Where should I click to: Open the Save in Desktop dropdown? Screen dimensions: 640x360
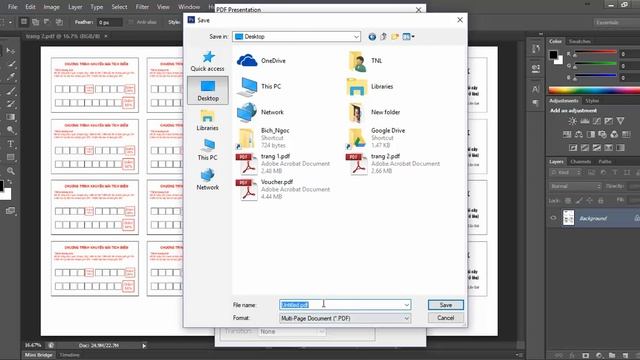point(296,37)
